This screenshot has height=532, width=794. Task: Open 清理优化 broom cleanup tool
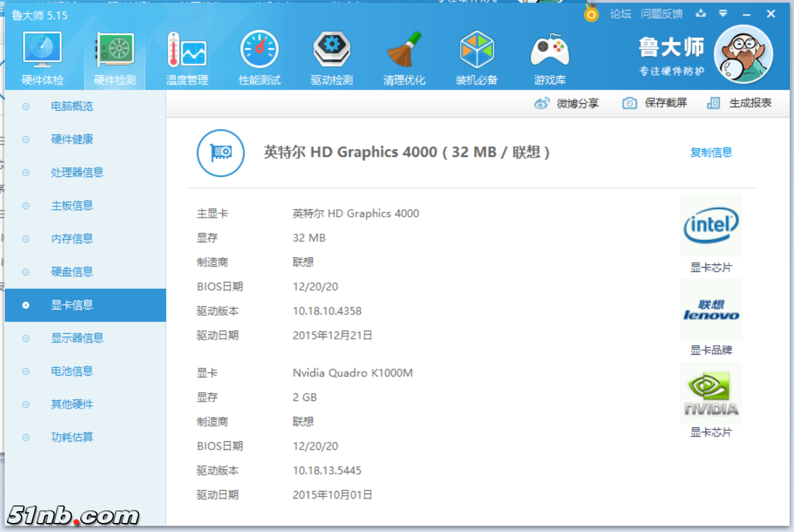[x=404, y=59]
